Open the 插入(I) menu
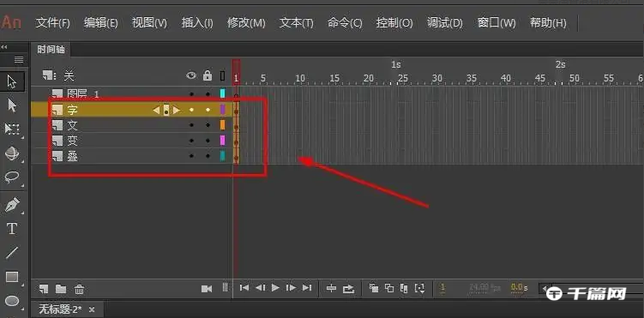This screenshot has height=318, width=644. [x=197, y=23]
